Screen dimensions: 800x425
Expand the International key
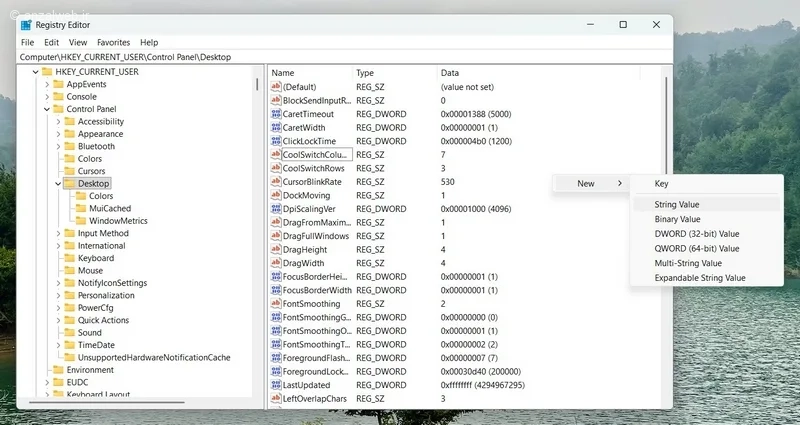pos(58,245)
